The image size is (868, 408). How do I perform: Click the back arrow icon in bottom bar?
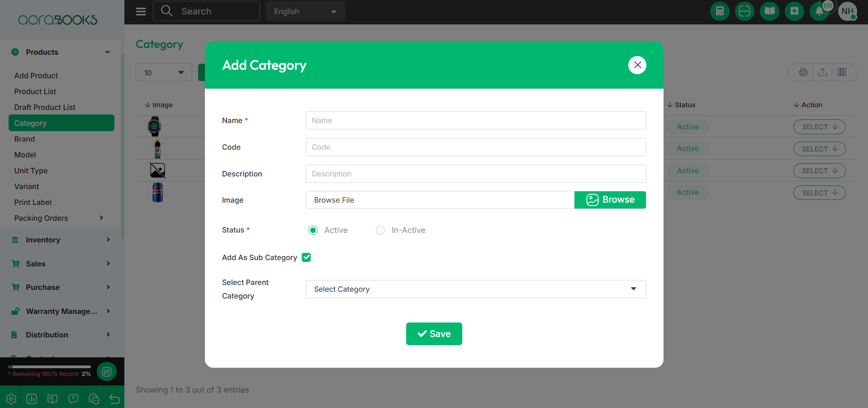pos(114,399)
